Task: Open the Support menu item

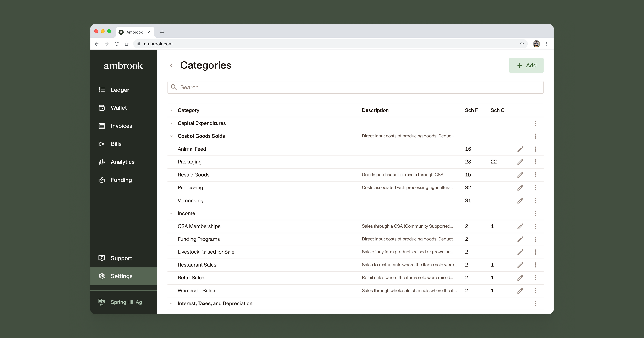Action: [x=121, y=258]
